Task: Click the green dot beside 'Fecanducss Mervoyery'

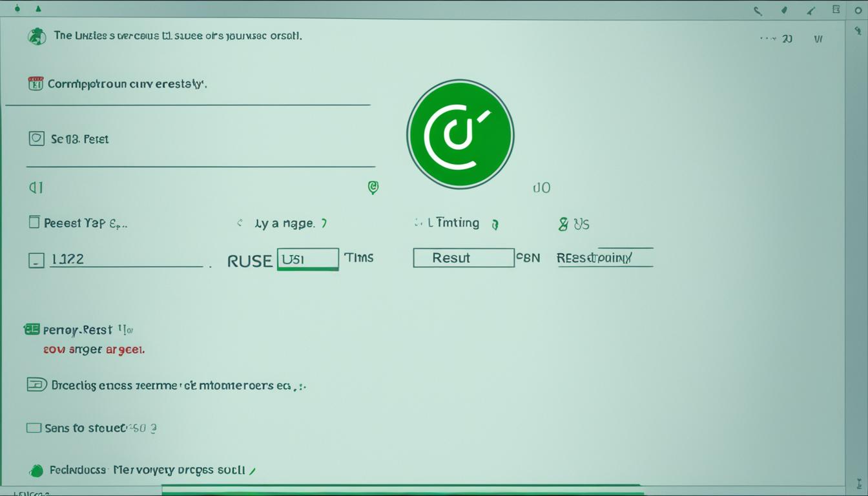Action: point(37,471)
